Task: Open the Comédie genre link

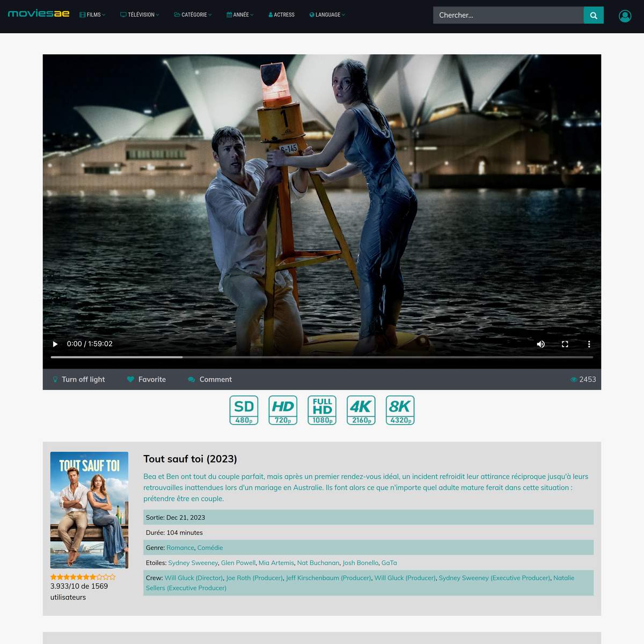Action: tap(210, 548)
